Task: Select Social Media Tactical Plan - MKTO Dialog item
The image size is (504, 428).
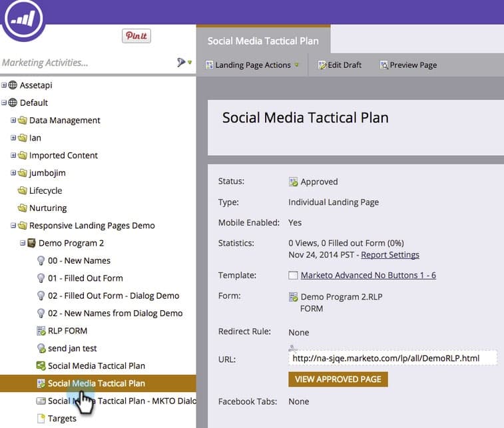Action: click(122, 401)
